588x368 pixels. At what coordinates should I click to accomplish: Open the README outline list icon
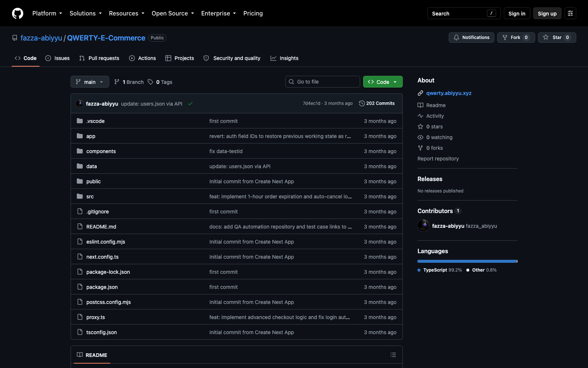pyautogui.click(x=393, y=355)
